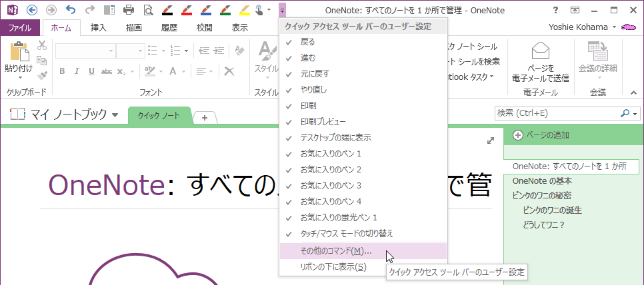Select the red favorite pen icon
Image resolution: width=644 pixels, height=285 pixels.
[187, 10]
